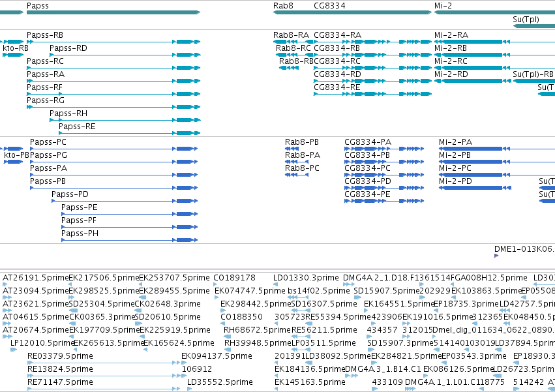Click protein label Papss-PE
Image resolution: width=555 pixels, height=392 pixels.
coord(80,208)
